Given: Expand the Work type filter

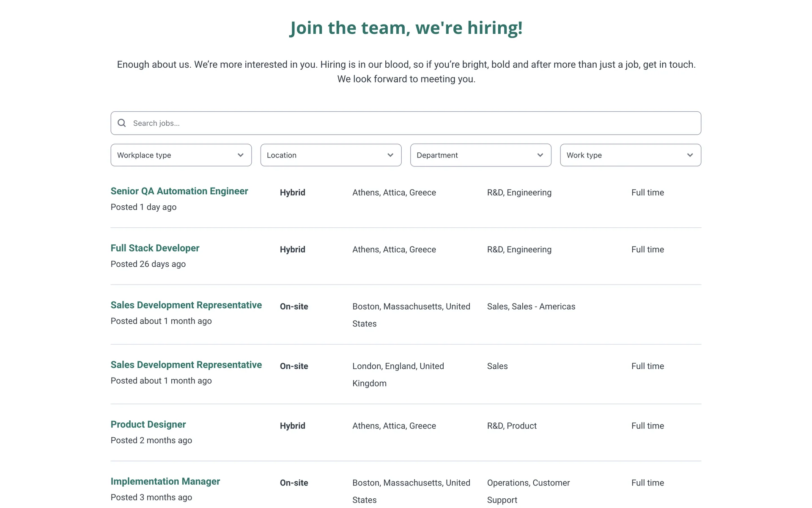Looking at the screenshot, I should click(630, 155).
